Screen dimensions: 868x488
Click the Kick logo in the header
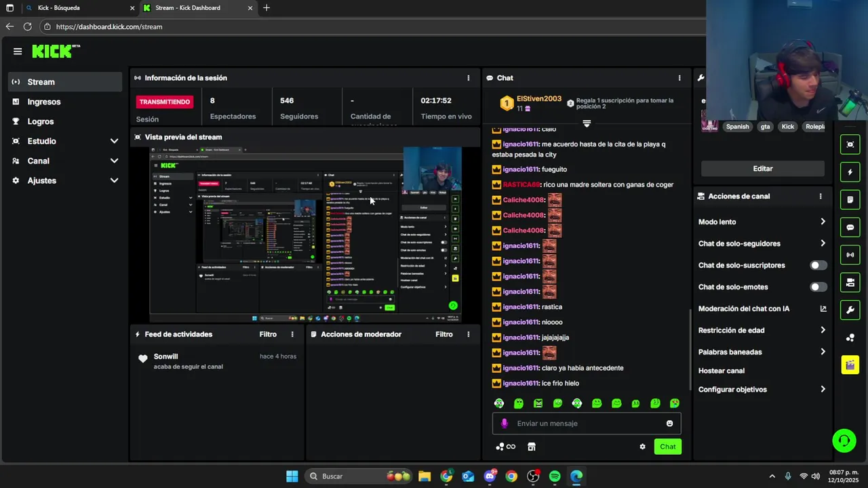tap(56, 52)
